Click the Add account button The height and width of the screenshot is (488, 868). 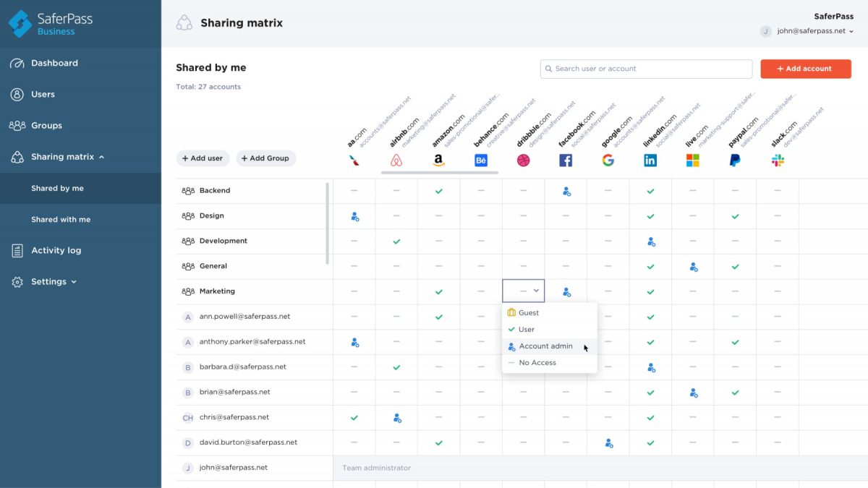pyautogui.click(x=805, y=69)
